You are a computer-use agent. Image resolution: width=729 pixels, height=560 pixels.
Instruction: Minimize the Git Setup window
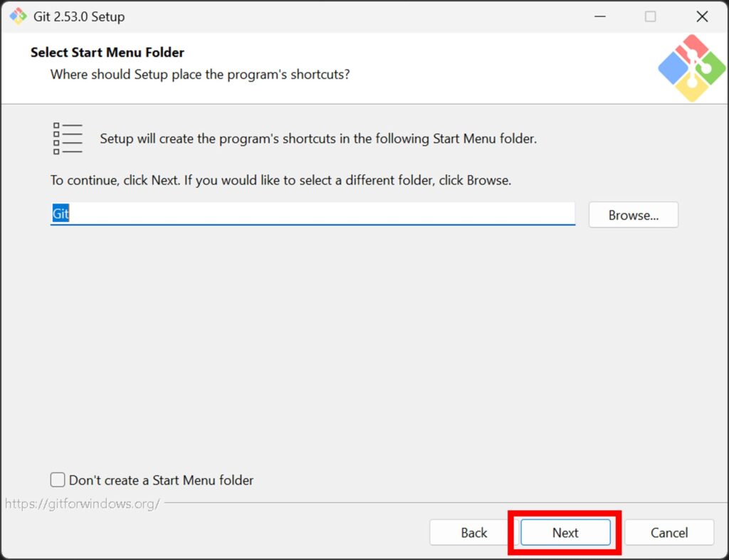(x=598, y=16)
